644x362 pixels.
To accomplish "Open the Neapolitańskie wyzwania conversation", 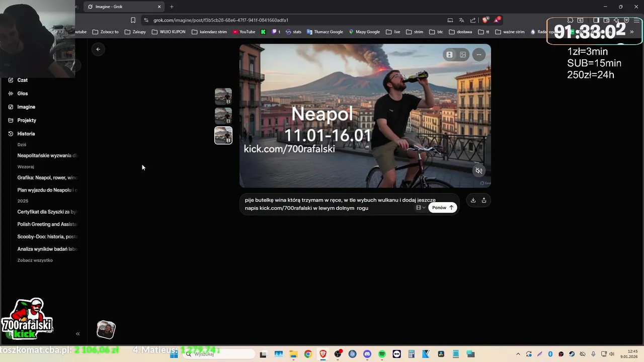I will click(47, 156).
